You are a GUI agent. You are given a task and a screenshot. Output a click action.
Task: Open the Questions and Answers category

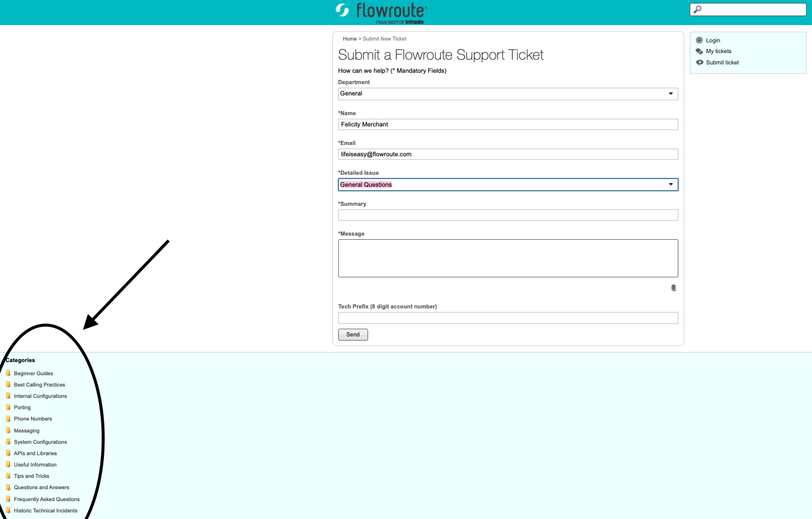click(42, 487)
